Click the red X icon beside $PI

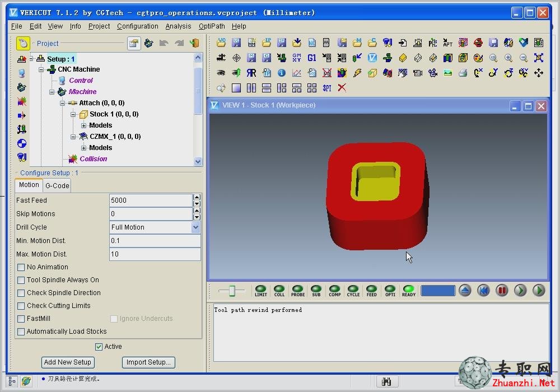click(342, 88)
